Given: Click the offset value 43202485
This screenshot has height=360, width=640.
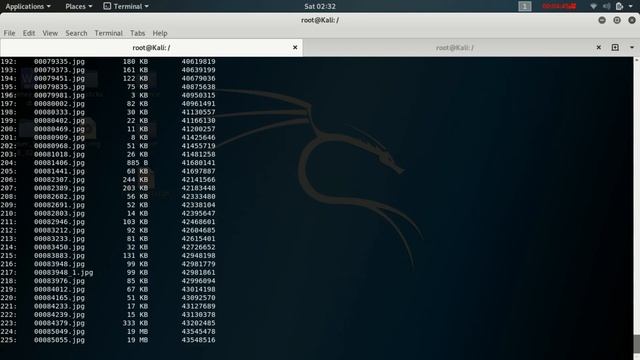Looking at the screenshot, I should 198,323.
